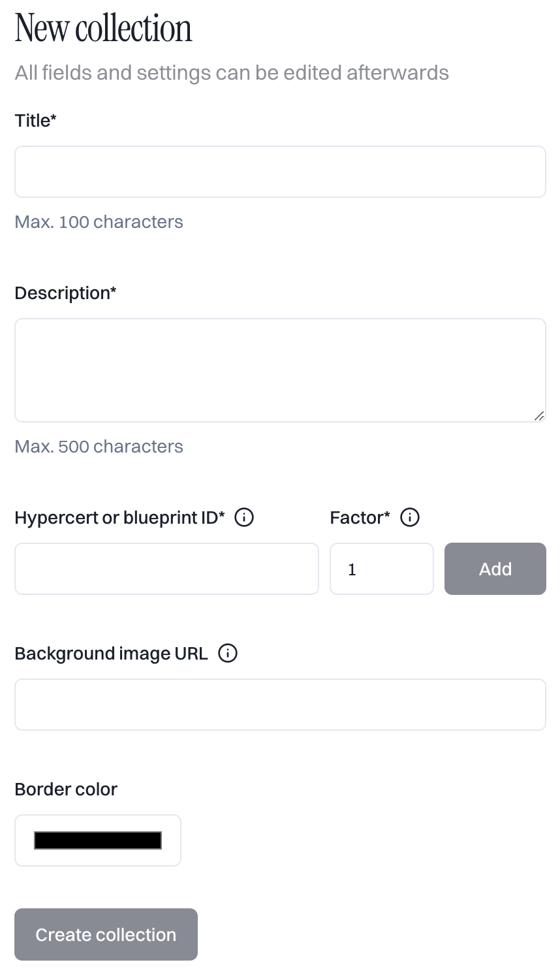The height and width of the screenshot is (973, 560).
Task: Click the Add button
Action: click(495, 569)
